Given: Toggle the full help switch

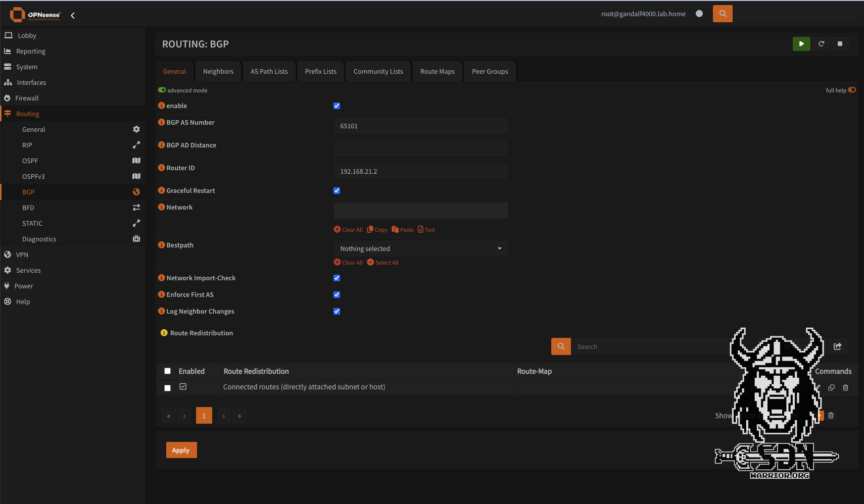Looking at the screenshot, I should click(852, 90).
